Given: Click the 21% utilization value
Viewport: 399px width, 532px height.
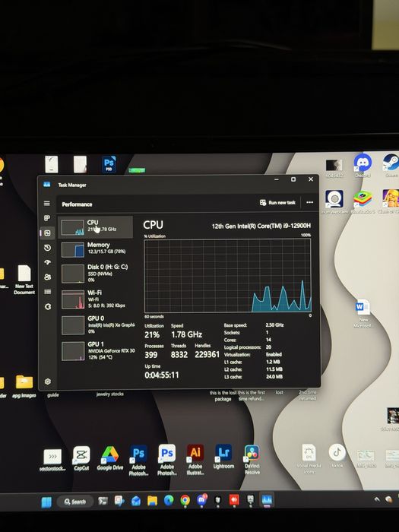Looking at the screenshot, I should (x=152, y=335).
